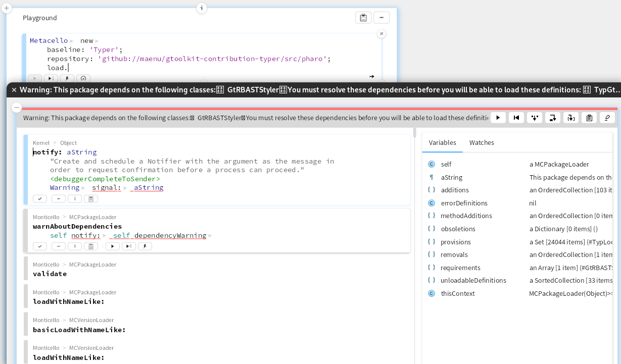Close the Warning debugger tab

click(14, 90)
